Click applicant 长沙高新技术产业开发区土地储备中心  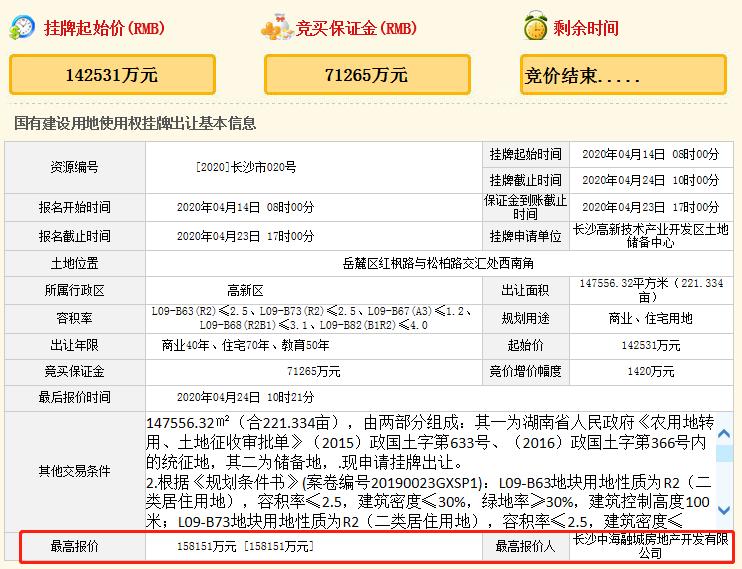click(x=651, y=236)
